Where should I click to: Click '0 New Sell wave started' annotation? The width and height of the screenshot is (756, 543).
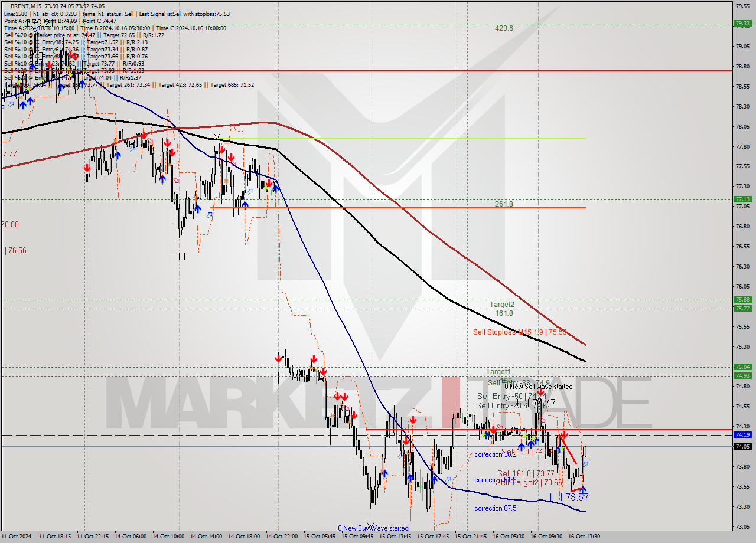tap(538, 387)
